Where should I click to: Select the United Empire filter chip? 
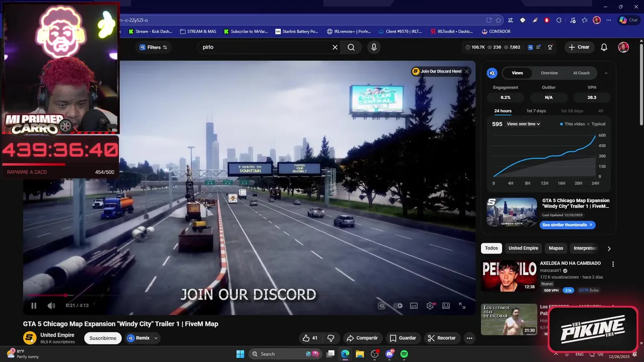(x=523, y=248)
